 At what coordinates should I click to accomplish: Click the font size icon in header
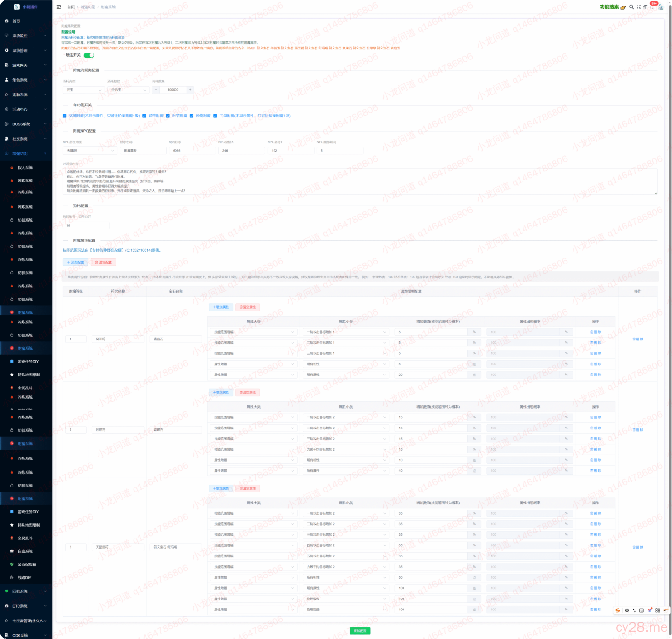coord(645,7)
